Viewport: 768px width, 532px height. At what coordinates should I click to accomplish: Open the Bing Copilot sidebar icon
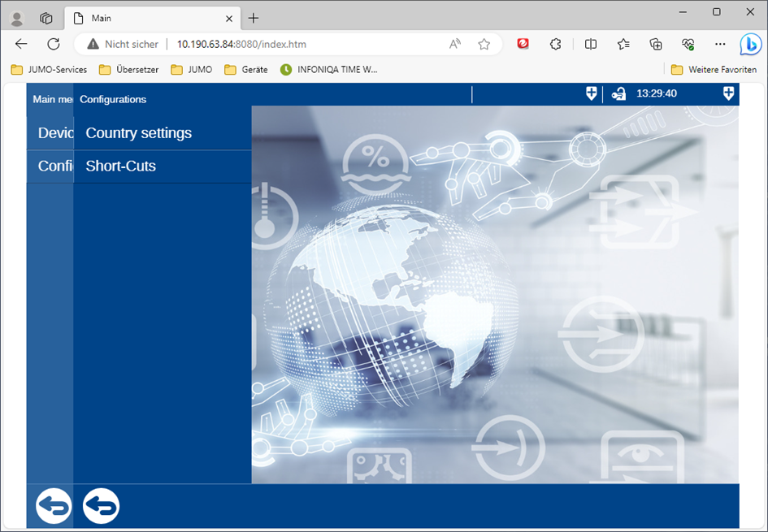coord(749,44)
